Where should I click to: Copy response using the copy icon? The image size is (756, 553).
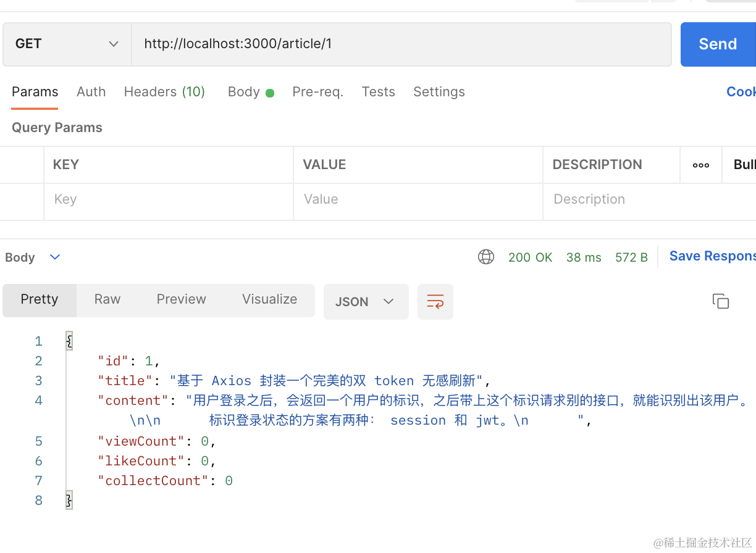point(721,301)
